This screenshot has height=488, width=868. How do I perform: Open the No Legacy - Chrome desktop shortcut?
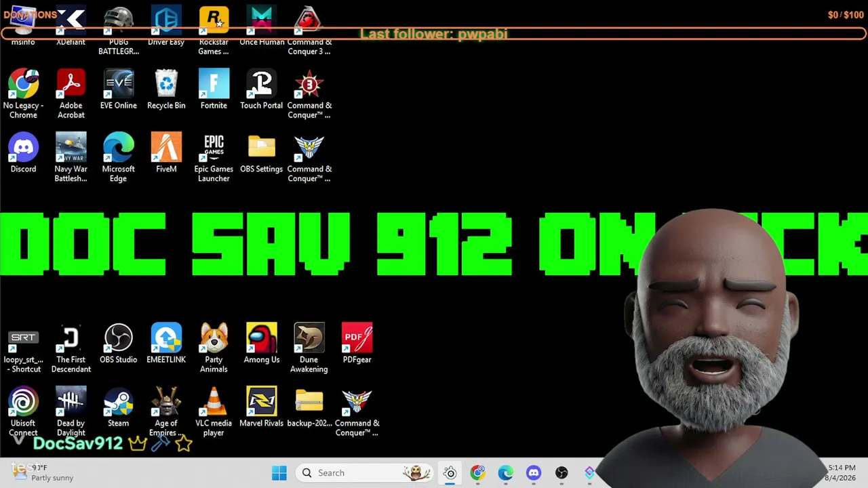tap(23, 94)
